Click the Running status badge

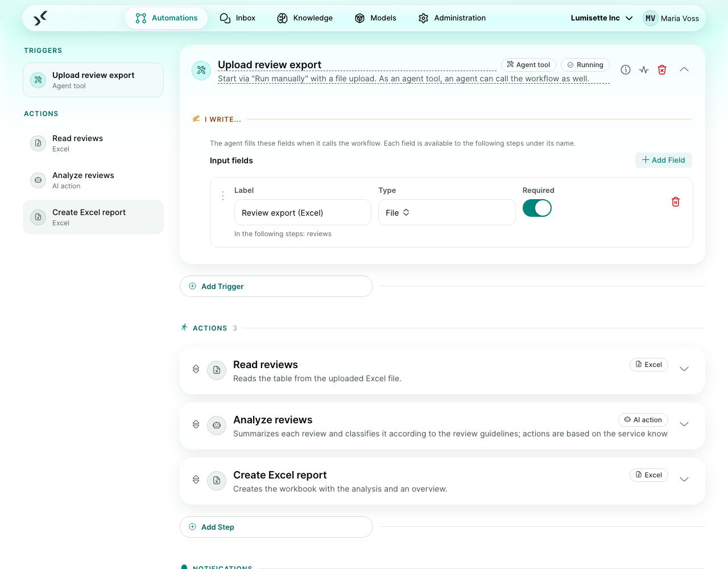585,65
